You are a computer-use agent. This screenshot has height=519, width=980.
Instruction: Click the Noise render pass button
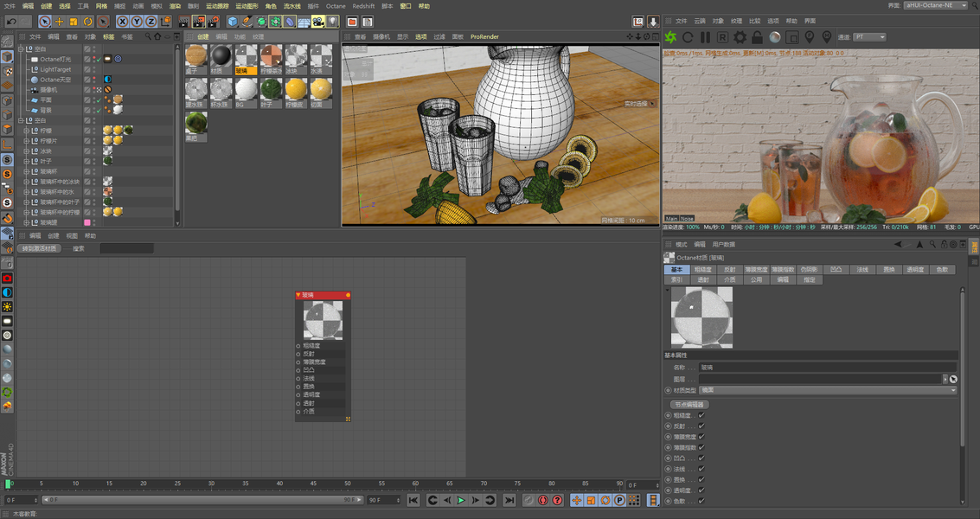(x=687, y=219)
